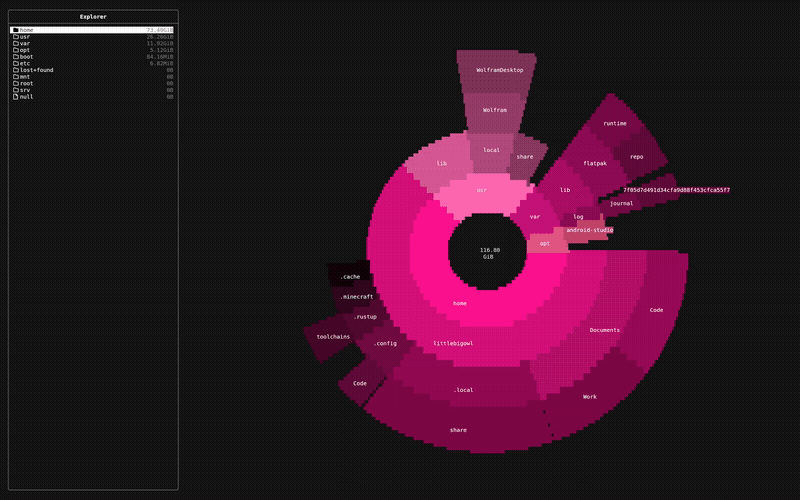Click the folder icon beside lost+found
The image size is (800, 500).
15,70
